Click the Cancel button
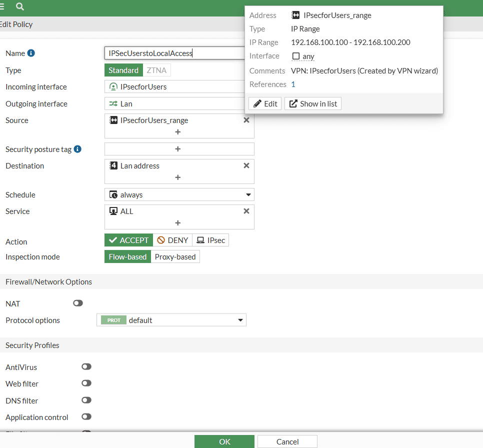The image size is (483, 448). [287, 441]
